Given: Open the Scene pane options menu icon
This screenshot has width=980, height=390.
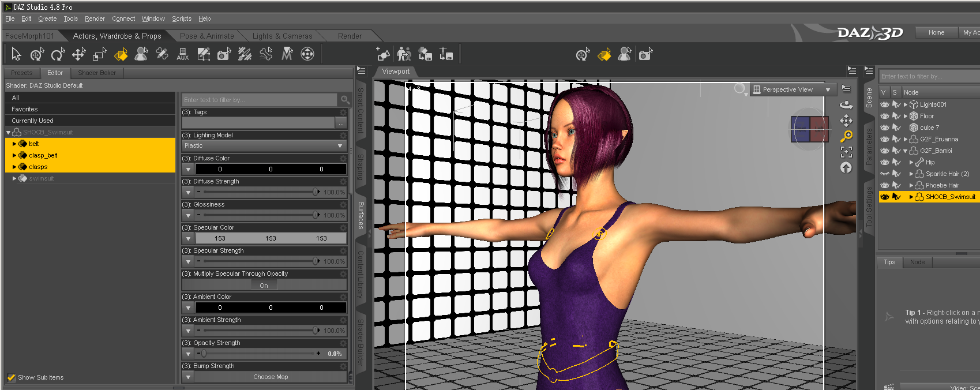Looking at the screenshot, I should (x=869, y=71).
